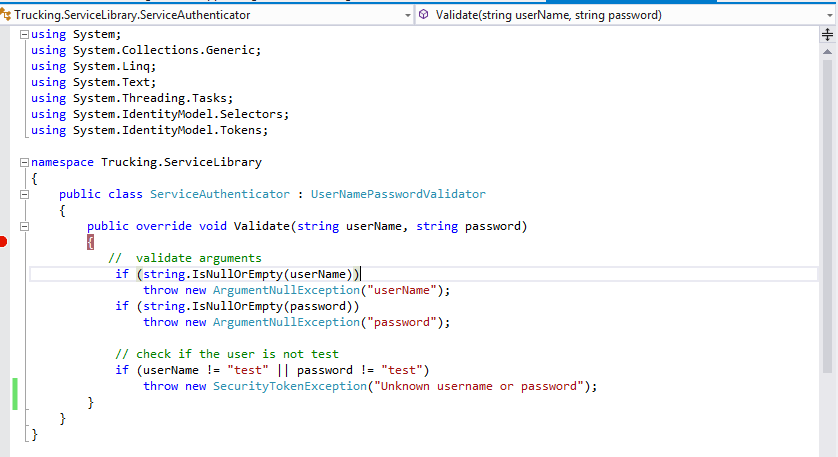This screenshot has height=457, width=838.
Task: Click the 'Validate' method name in code
Action: click(262, 226)
